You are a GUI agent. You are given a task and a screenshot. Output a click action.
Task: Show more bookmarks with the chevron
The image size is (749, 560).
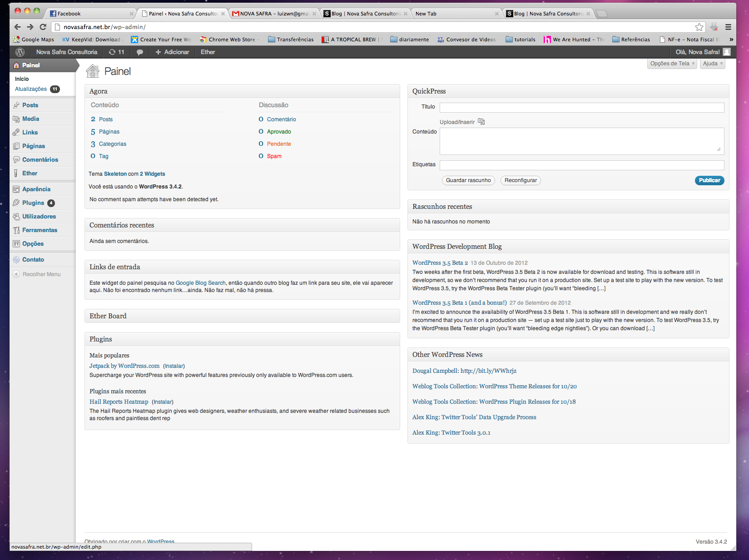coord(731,40)
